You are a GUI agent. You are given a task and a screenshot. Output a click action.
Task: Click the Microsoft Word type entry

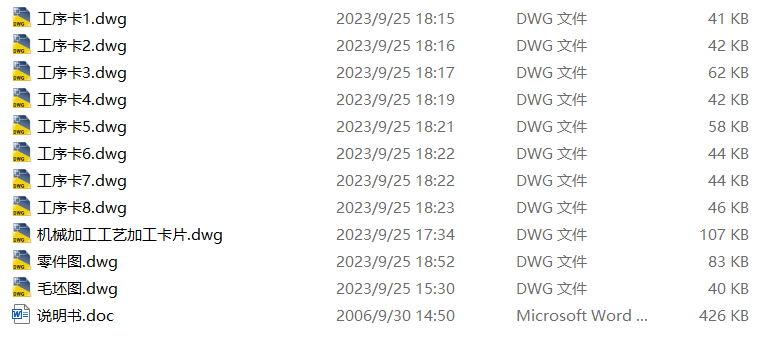pos(582,315)
